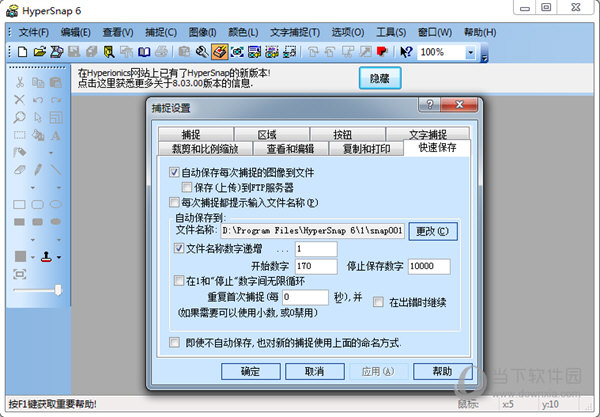Check 即使不自动保存 naming option checkbox
Viewport: 600px width, 417px height.
pyautogui.click(x=174, y=342)
